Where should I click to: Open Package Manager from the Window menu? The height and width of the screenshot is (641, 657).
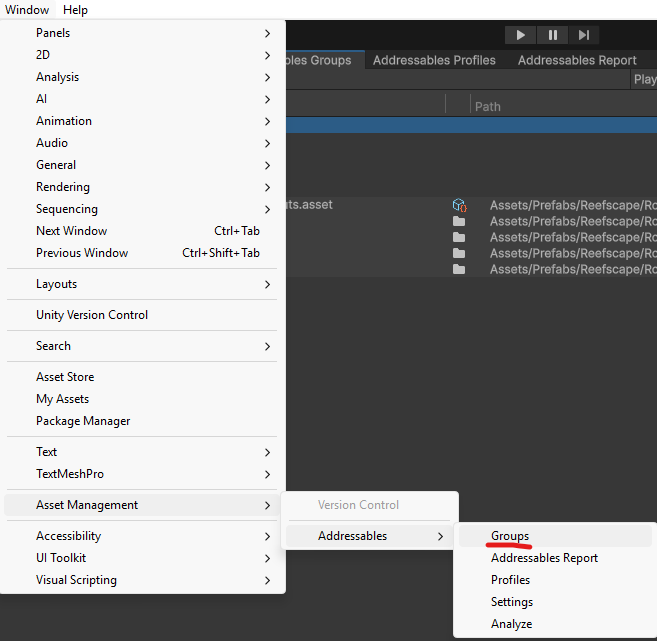tap(83, 421)
